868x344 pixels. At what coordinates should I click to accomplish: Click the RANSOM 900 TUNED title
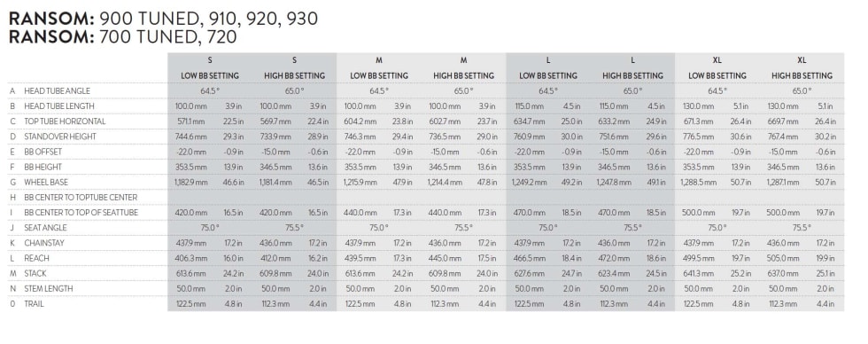(x=164, y=20)
